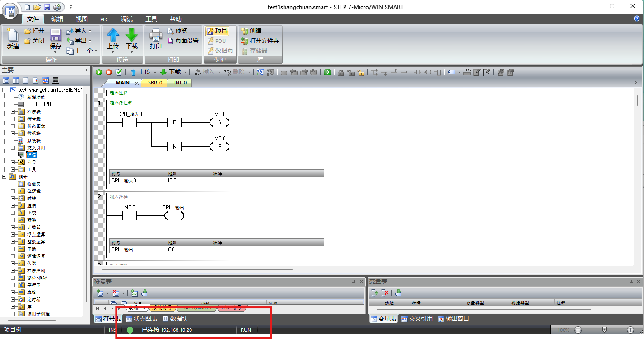Click the zoom slider handle in status bar
Image resolution: width=644 pixels, height=339 pixels.
tap(604, 330)
